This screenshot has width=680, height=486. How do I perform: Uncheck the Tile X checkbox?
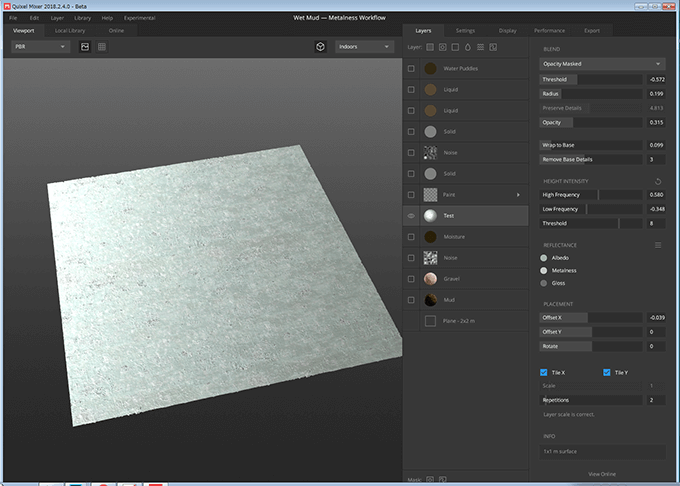tap(544, 372)
